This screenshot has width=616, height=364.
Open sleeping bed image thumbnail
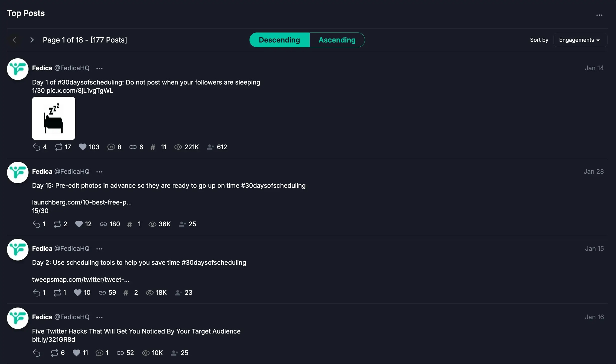coord(53,118)
